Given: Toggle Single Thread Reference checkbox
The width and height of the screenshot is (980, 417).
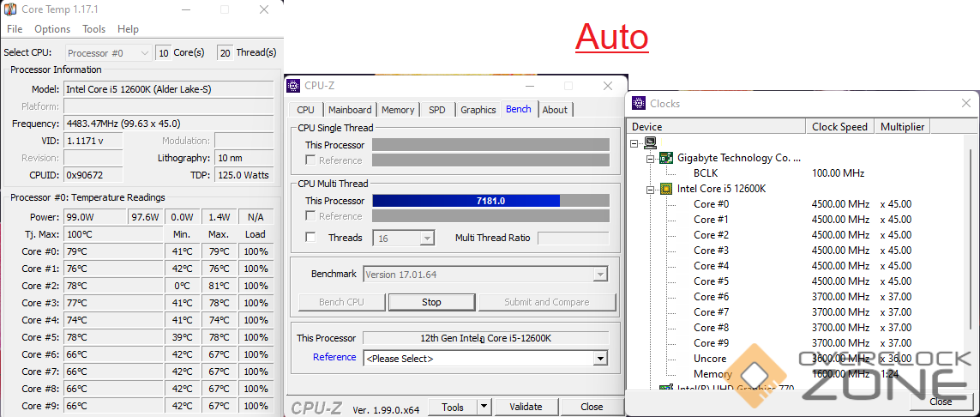Looking at the screenshot, I should [310, 160].
